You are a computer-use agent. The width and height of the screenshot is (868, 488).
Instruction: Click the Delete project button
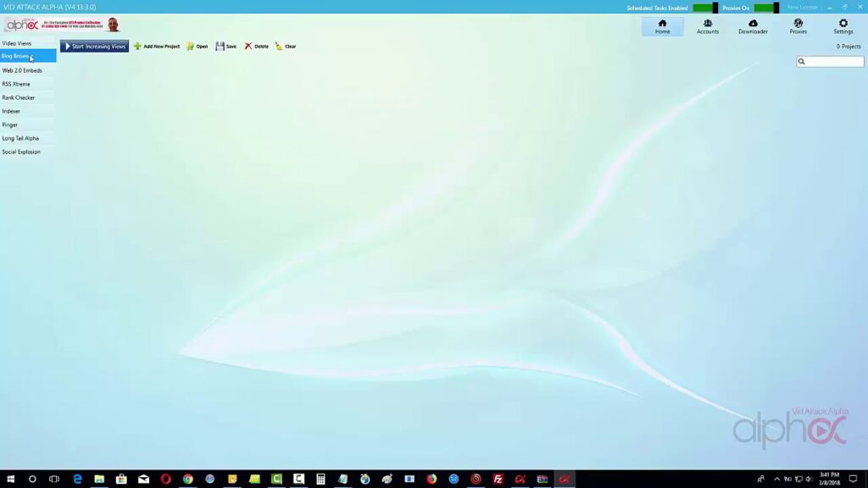[256, 47]
